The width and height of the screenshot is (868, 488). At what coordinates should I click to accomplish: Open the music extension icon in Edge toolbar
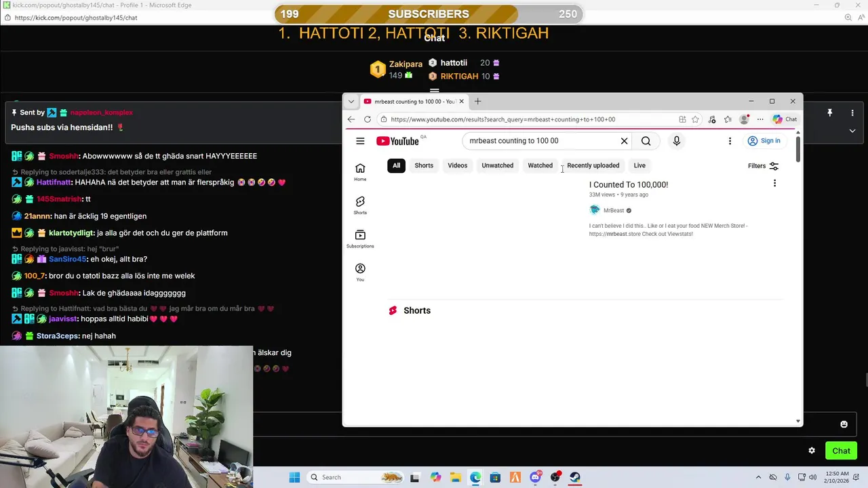711,119
